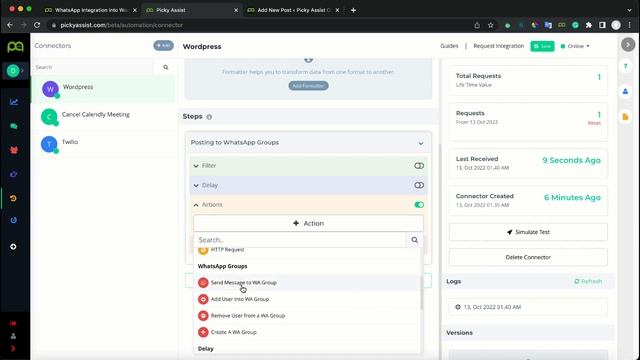Viewport: 640px width, 360px height.
Task: Open the analytics chart icon in sidebar
Action: point(14,102)
